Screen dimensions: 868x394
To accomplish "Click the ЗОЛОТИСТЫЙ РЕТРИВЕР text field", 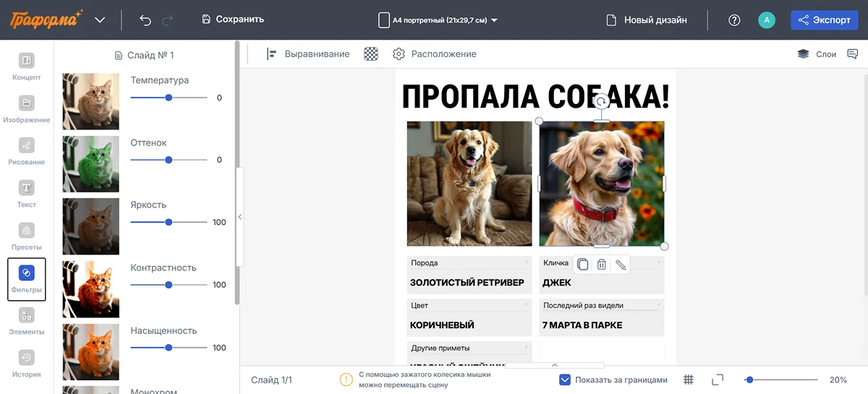I will pos(467,283).
